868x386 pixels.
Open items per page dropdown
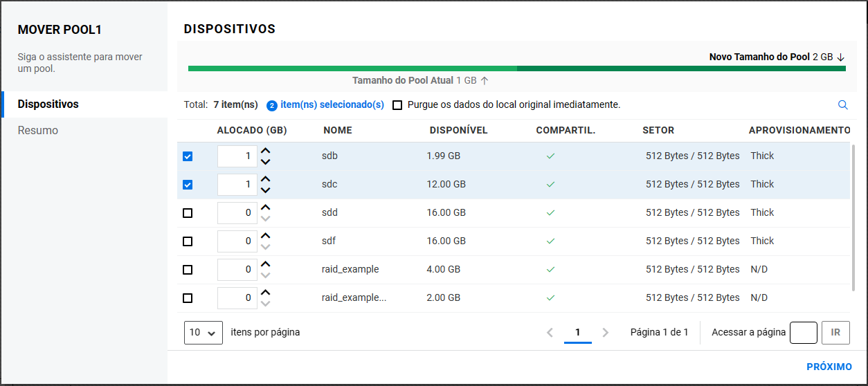pos(204,333)
